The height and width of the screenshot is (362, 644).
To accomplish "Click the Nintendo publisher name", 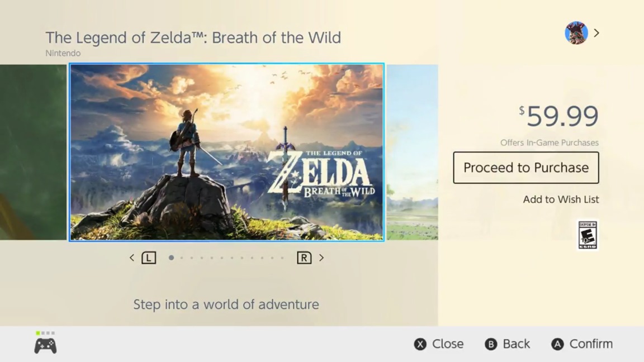I will pos(63,54).
